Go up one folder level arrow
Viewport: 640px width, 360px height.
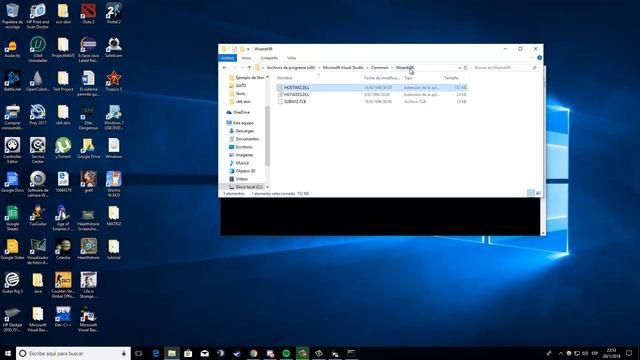tap(249, 68)
